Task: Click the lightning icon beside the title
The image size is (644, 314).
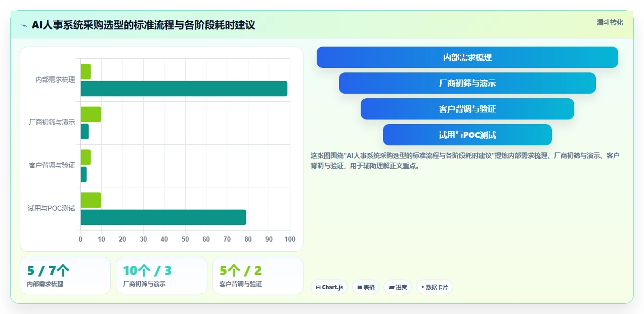Action: 24,25
